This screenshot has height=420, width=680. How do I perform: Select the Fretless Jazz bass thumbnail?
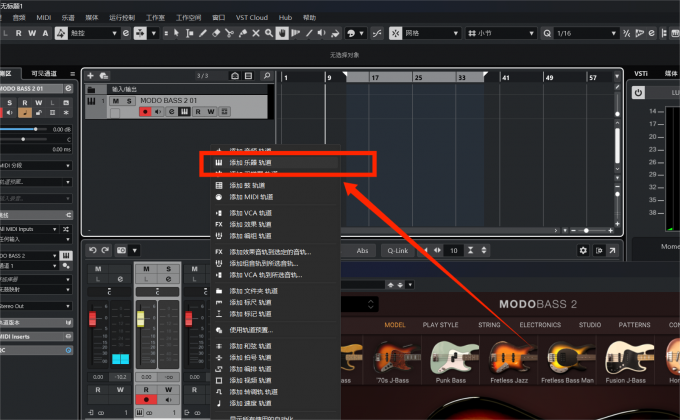pyautogui.click(x=509, y=362)
